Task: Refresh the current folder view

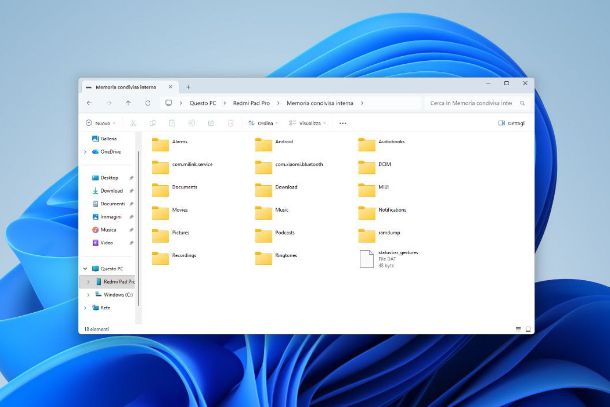Action: click(x=148, y=103)
